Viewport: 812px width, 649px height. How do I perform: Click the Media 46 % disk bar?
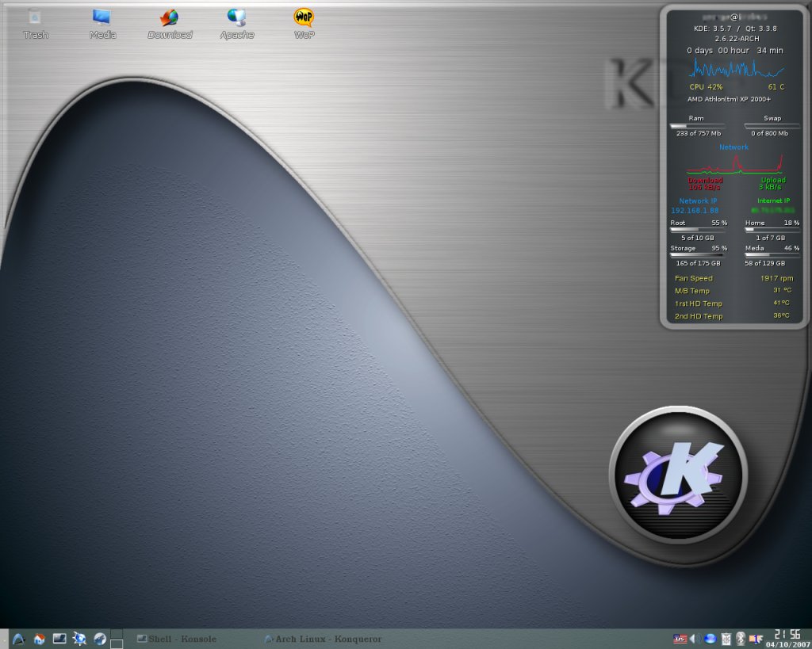772,254
